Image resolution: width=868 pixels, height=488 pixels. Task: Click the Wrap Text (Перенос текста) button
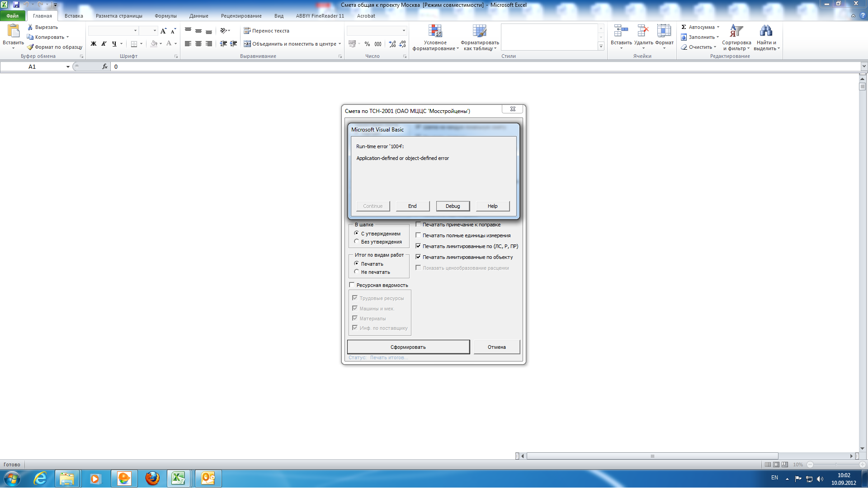(x=266, y=31)
